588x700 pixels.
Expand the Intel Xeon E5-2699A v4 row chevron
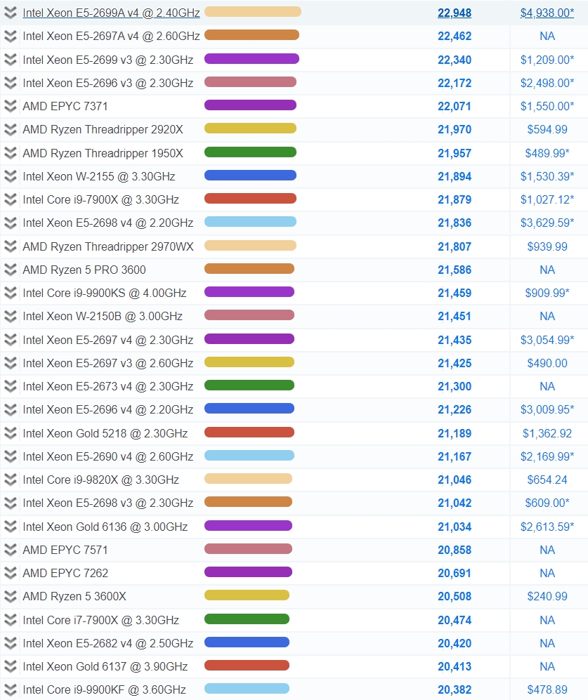click(11, 13)
